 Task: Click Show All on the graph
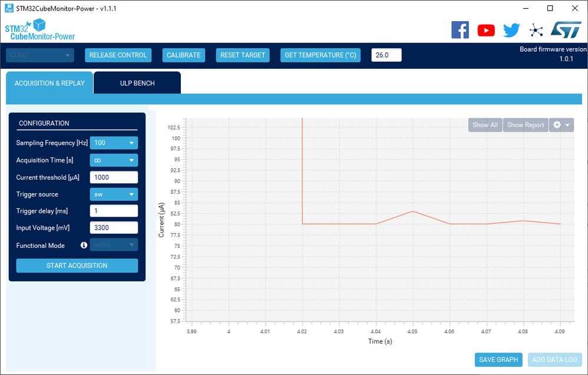coord(485,125)
